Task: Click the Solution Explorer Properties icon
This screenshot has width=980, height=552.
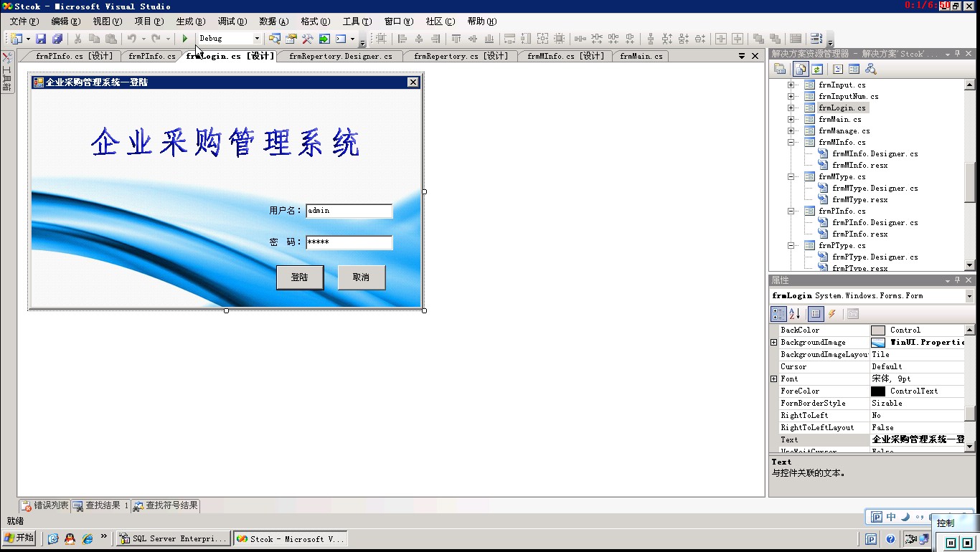Action: pos(780,70)
